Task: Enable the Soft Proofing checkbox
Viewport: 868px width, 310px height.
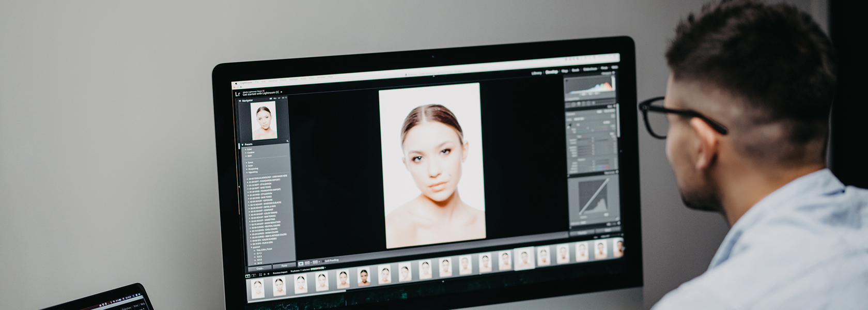Action: pos(322,261)
